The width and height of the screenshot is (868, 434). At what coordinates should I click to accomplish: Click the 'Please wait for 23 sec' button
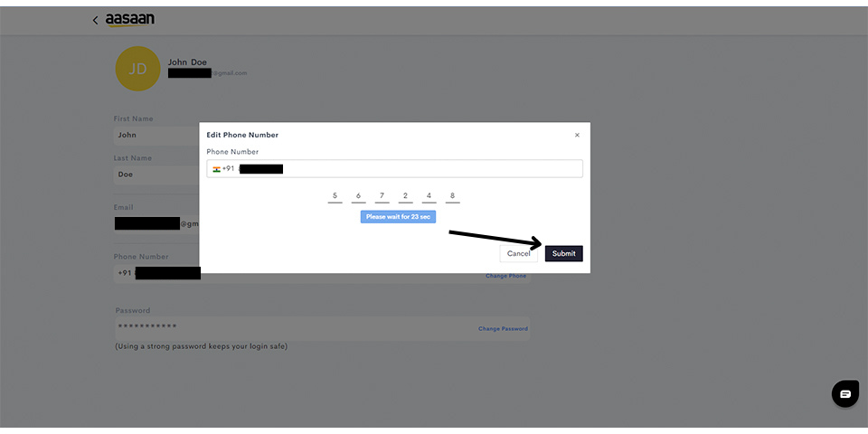(x=398, y=217)
